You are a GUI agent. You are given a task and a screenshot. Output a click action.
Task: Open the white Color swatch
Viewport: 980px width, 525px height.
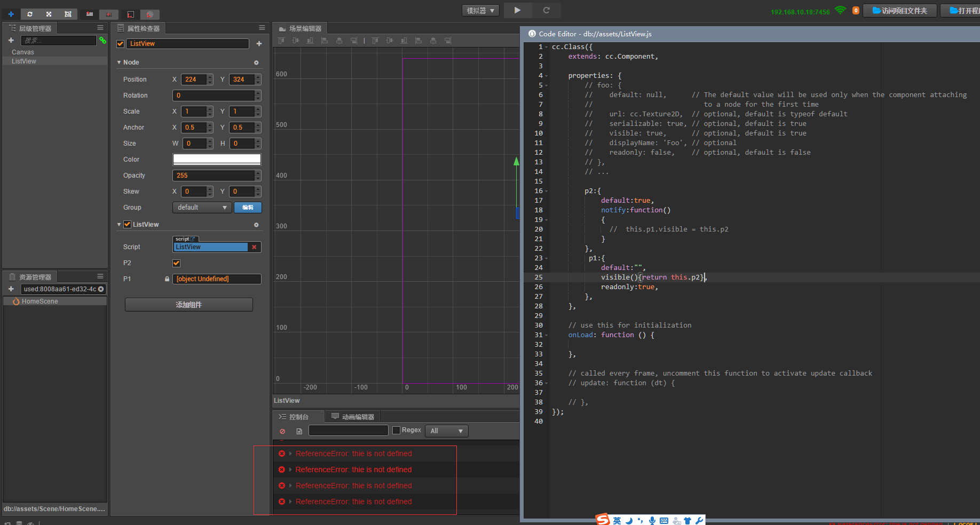point(217,160)
